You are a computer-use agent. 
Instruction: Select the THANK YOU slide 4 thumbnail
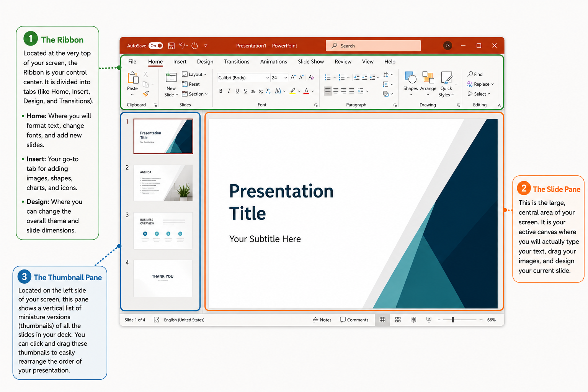(x=163, y=278)
